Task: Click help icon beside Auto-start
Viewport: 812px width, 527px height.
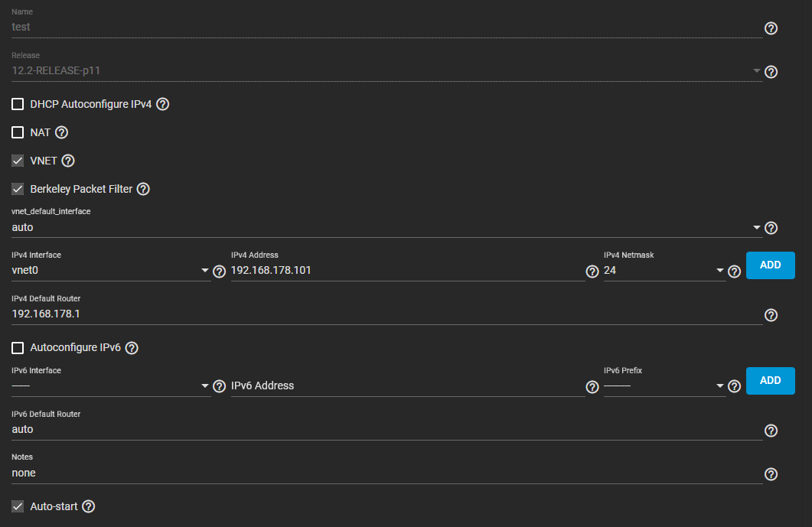Action: (x=89, y=506)
